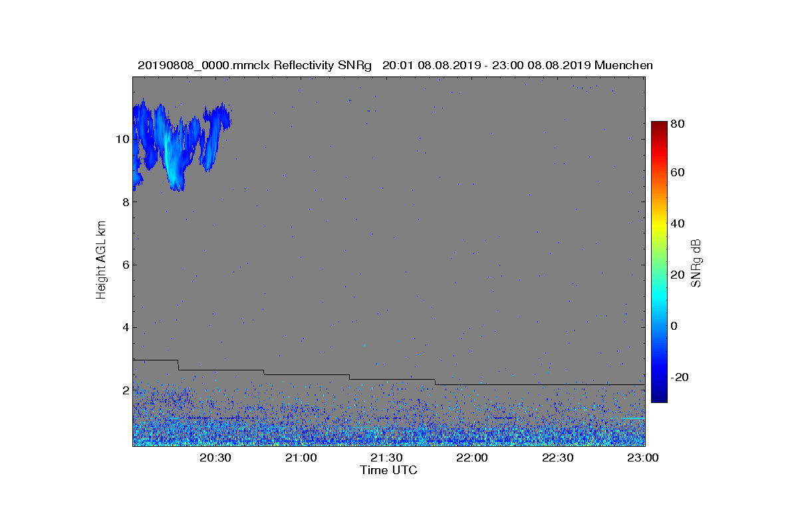
Task: Click the colorbar value 40
Action: coord(678,223)
